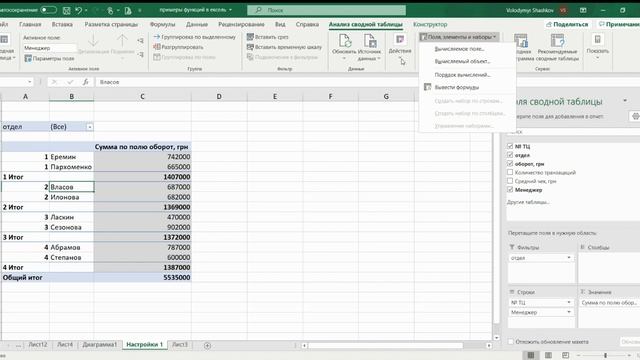Open the Разметка страницы tab
640x360 pixels.
111,24
